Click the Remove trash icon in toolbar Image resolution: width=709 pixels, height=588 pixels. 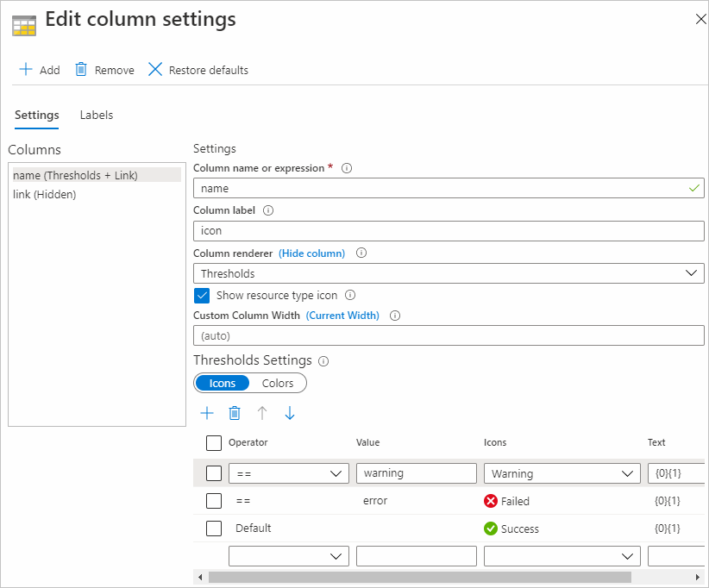pyautogui.click(x=81, y=70)
